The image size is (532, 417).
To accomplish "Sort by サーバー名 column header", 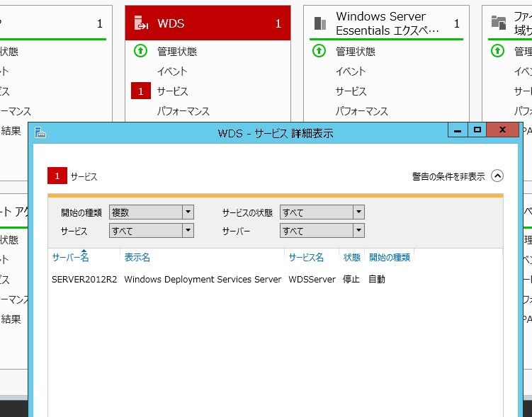I will click(x=70, y=257).
